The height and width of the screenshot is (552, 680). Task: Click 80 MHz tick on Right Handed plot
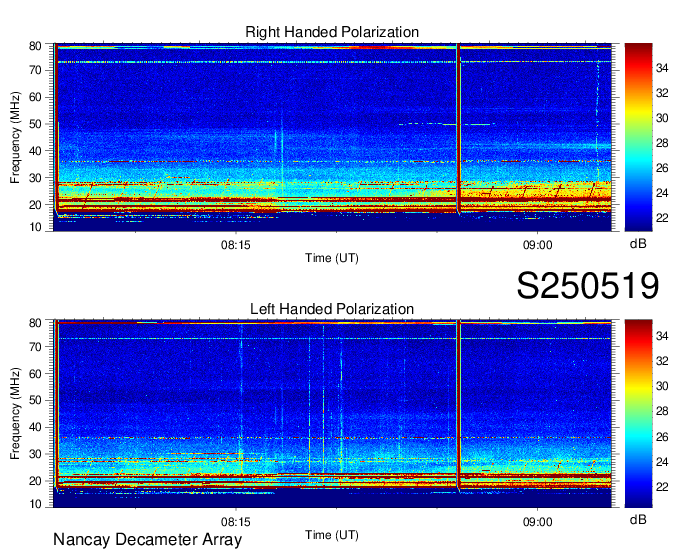pos(35,46)
